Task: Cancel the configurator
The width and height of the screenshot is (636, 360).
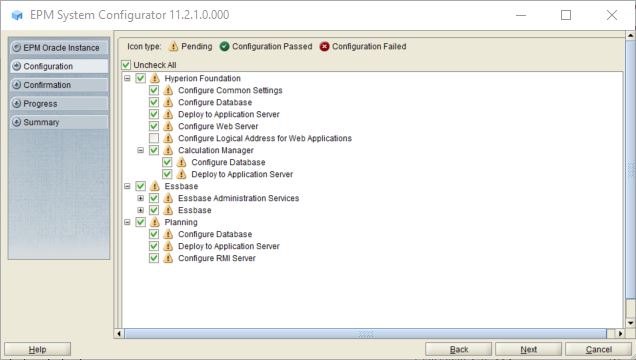Action: point(599,349)
